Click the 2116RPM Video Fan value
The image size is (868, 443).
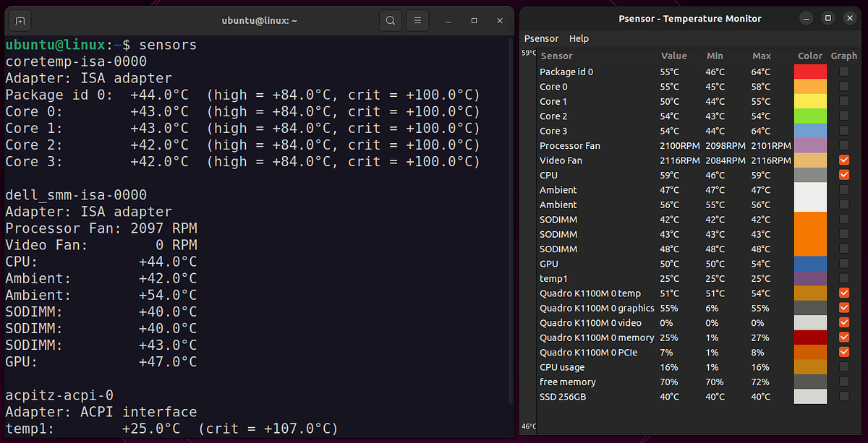[679, 160]
